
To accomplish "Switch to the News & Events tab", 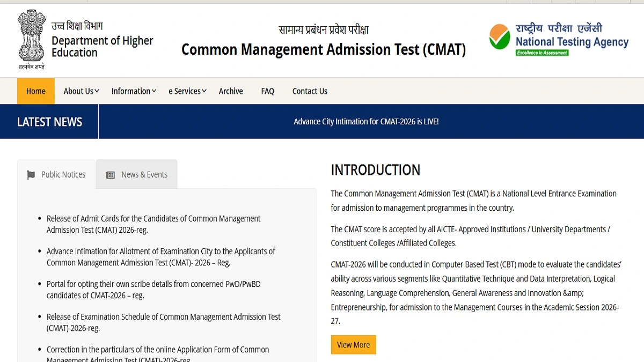I will coord(136,174).
